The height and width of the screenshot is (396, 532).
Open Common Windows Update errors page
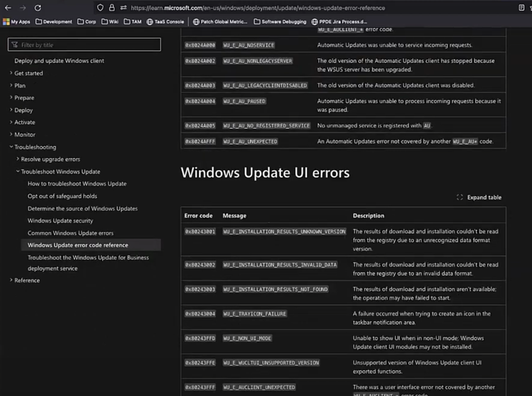click(70, 233)
